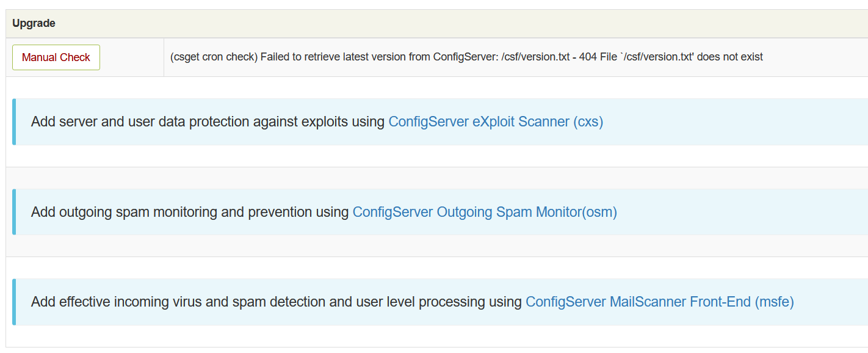Screen dimensions: 868x353
Task: Open the ConfigServer Outgoing Spam Monitor(osm) link
Action: (485, 212)
